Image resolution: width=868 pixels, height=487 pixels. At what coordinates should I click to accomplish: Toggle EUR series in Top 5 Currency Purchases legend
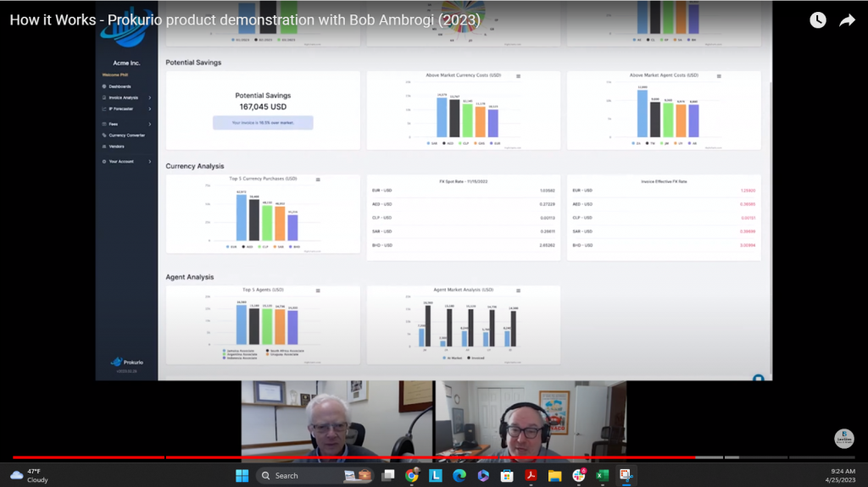pyautogui.click(x=231, y=246)
